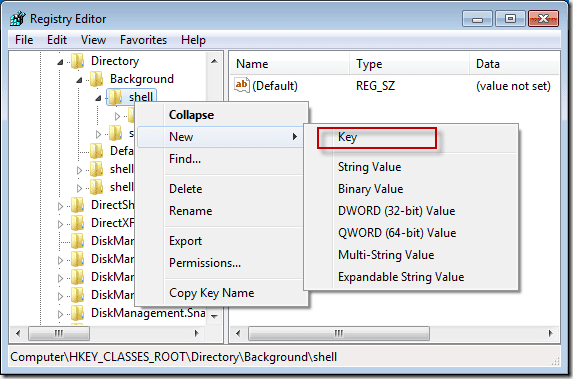Click the DiskManagement.Sna folder icon
573x379 pixels.
click(x=77, y=313)
